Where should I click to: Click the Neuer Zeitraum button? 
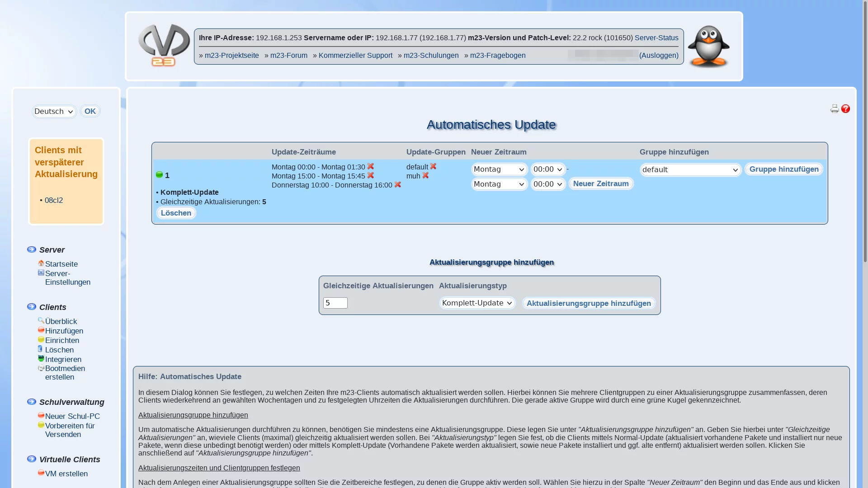(x=601, y=183)
